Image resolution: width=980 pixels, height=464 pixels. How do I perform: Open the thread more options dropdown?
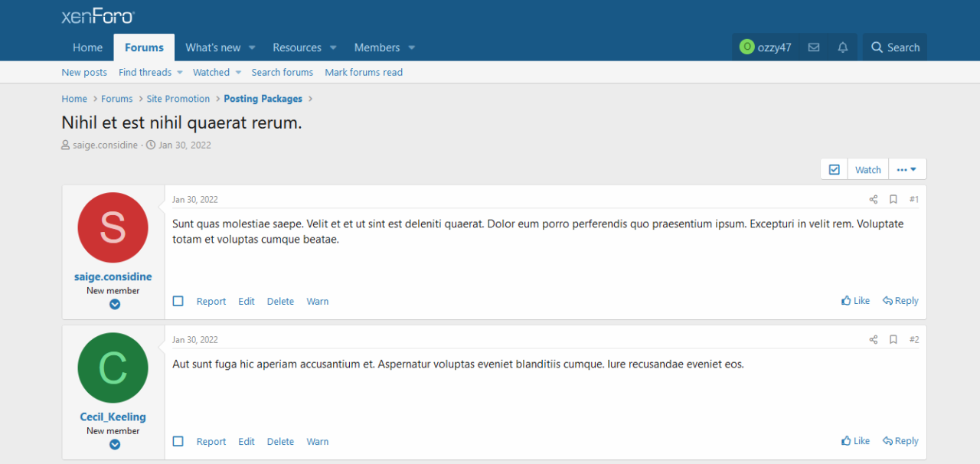[x=906, y=169]
